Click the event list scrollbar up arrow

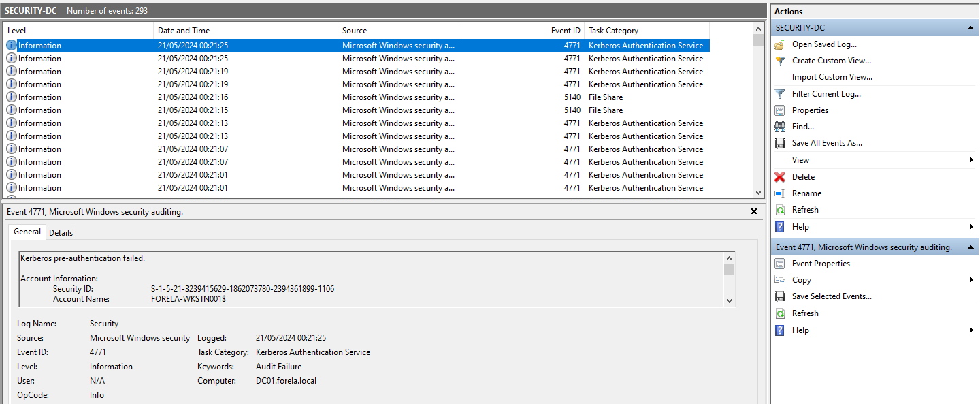tap(759, 29)
